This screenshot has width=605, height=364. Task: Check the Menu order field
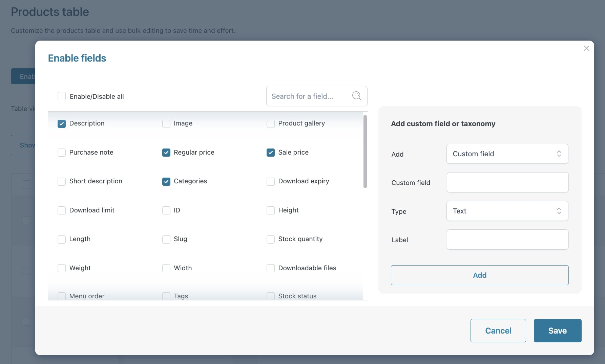(62, 296)
